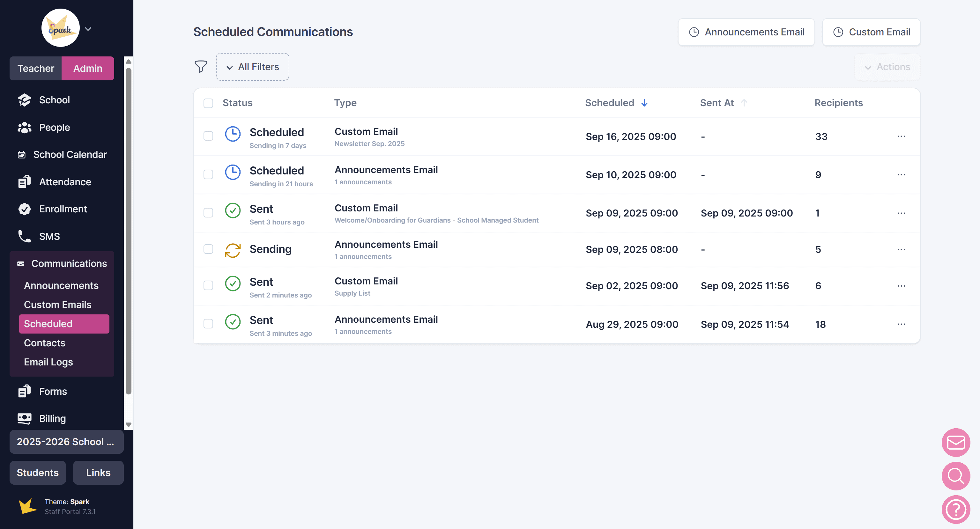Click the funnel filter icon
The height and width of the screenshot is (529, 980).
(201, 67)
